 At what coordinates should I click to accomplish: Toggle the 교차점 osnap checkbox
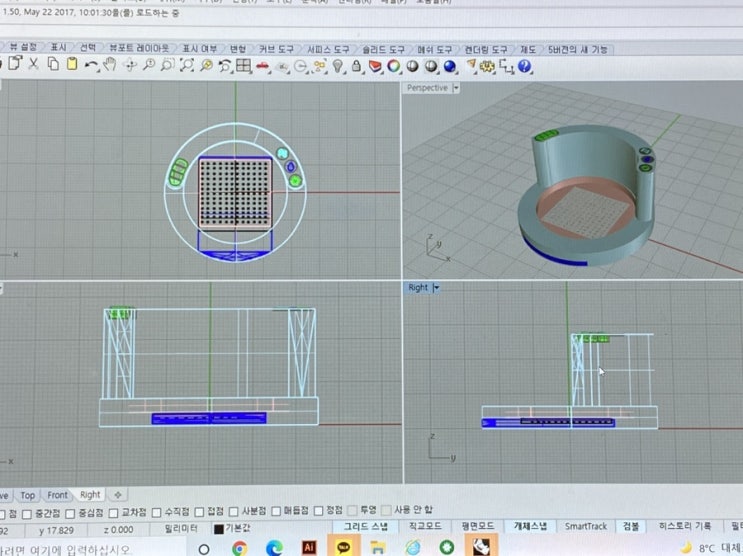pos(113,513)
